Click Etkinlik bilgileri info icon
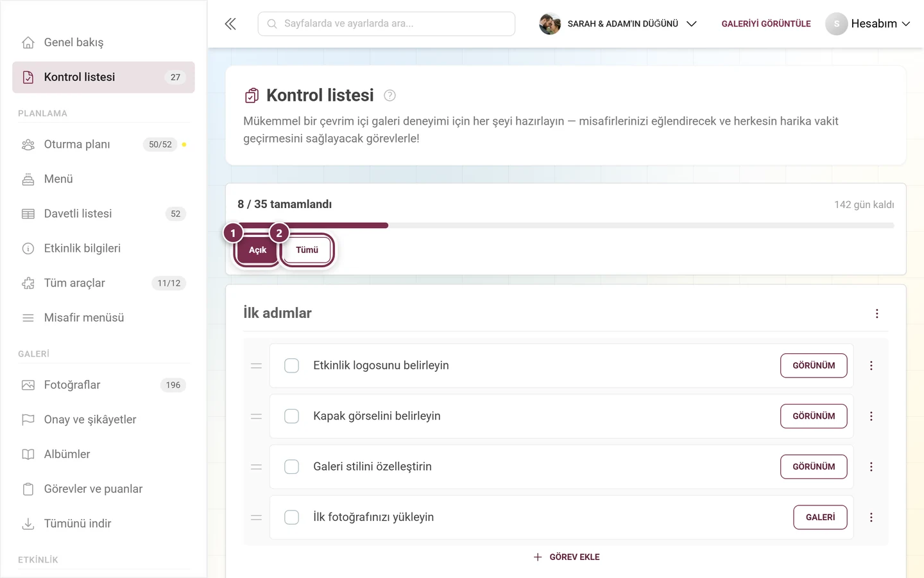Image resolution: width=924 pixels, height=578 pixels. (x=28, y=249)
